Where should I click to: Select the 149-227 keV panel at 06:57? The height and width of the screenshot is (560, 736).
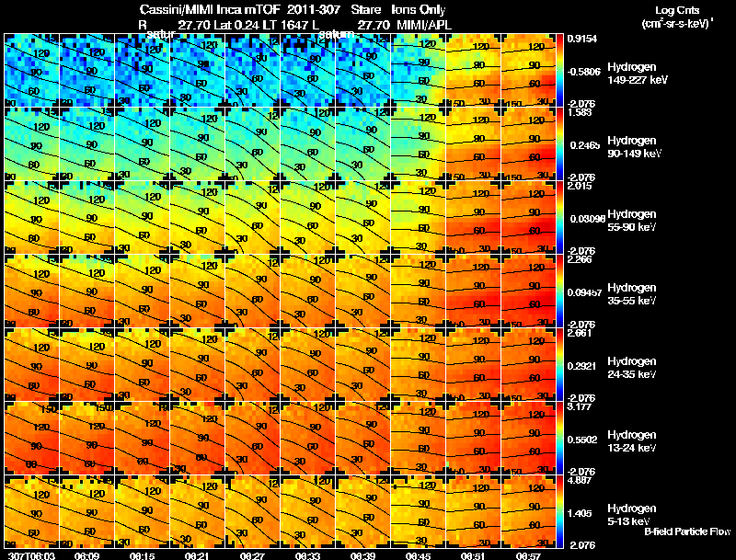point(528,71)
